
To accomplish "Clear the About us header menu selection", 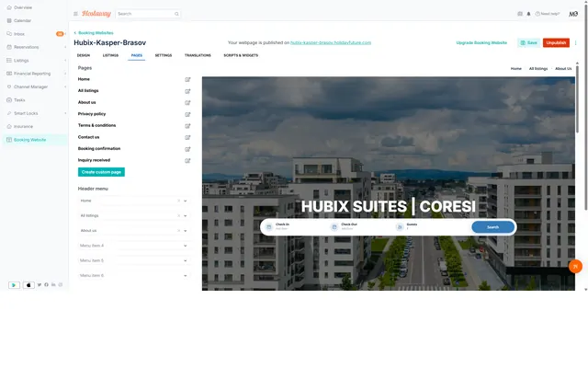I will click(x=178, y=231).
